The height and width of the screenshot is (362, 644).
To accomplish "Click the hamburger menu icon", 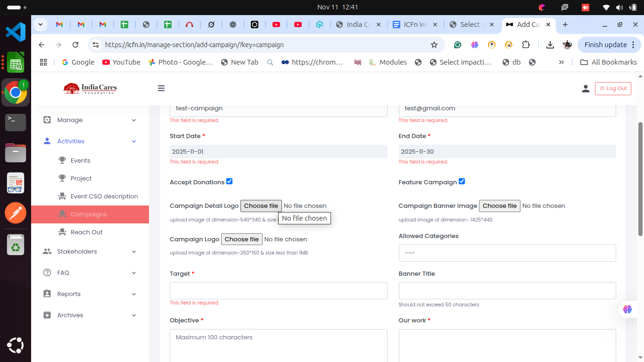I will [x=161, y=88].
